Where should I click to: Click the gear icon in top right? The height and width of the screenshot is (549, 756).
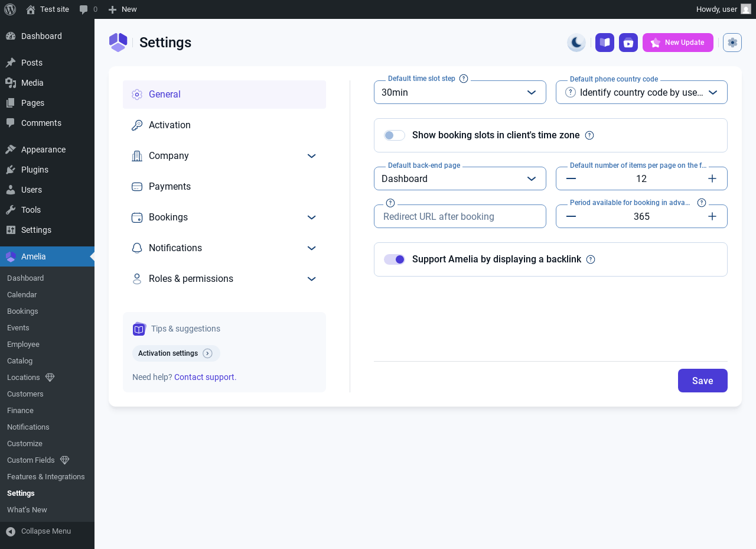732,43
